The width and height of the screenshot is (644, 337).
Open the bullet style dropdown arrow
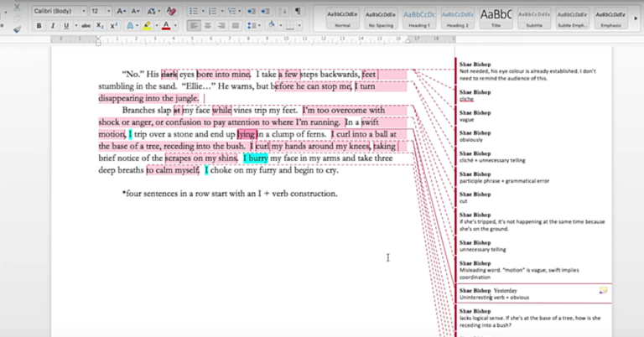(203, 11)
